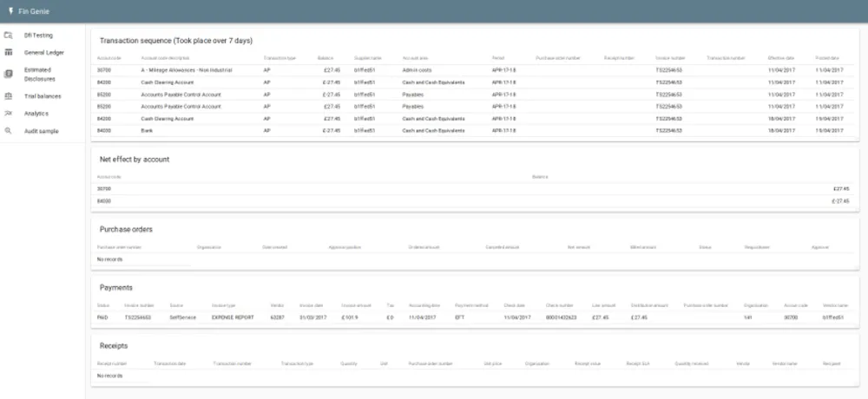868x399 pixels.
Task: Click Period column header
Action: pyautogui.click(x=497, y=58)
